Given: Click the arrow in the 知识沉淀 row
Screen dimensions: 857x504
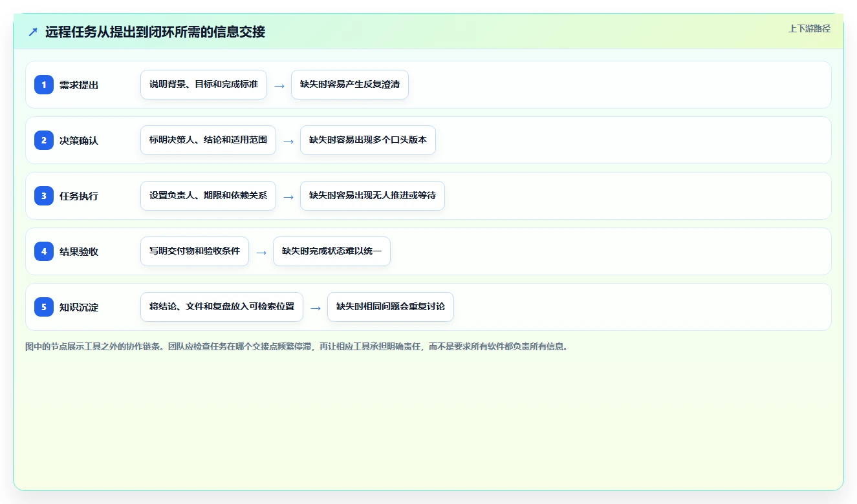Looking at the screenshot, I should [315, 308].
